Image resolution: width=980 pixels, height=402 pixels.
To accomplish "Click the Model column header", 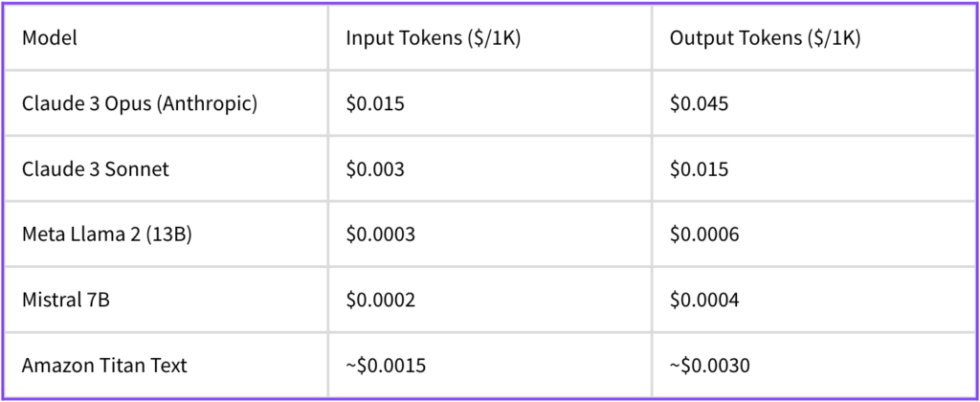I will (x=50, y=38).
